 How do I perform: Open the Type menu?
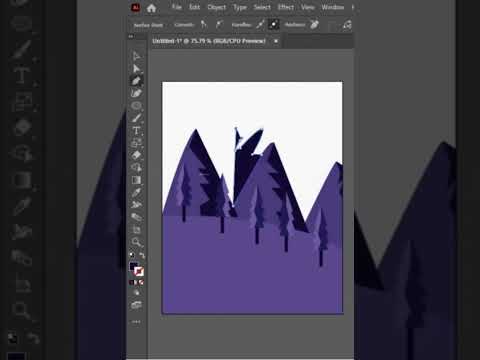click(x=240, y=7)
